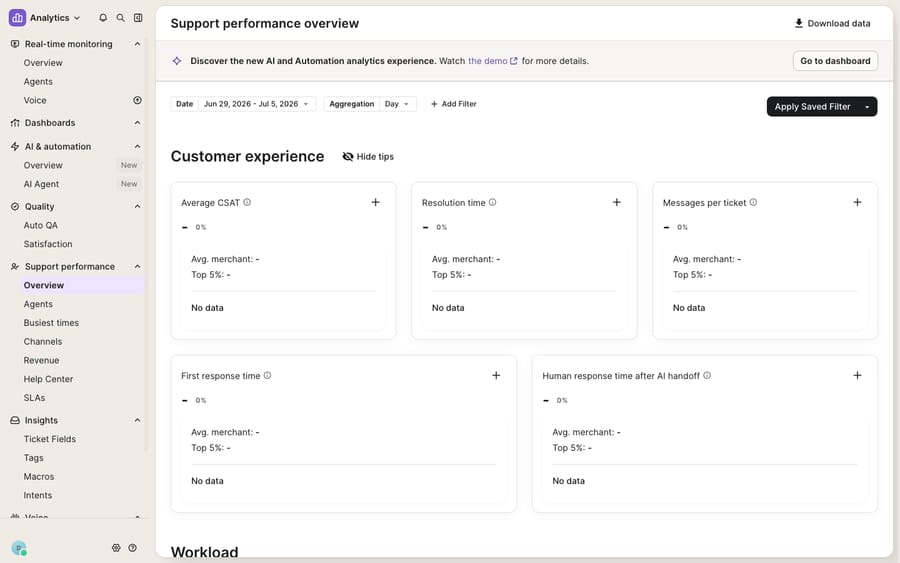
Task: Open the help question mark icon
Action: click(x=133, y=548)
